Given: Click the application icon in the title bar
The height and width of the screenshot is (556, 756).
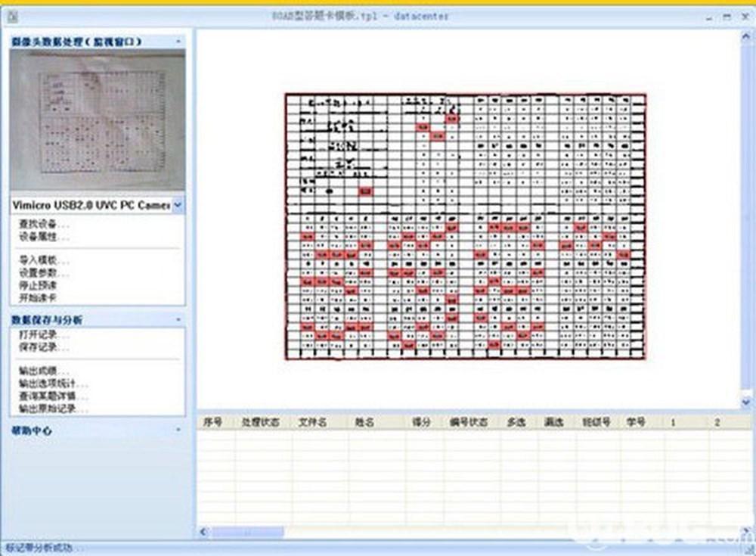Looking at the screenshot, I should pos(13,17).
